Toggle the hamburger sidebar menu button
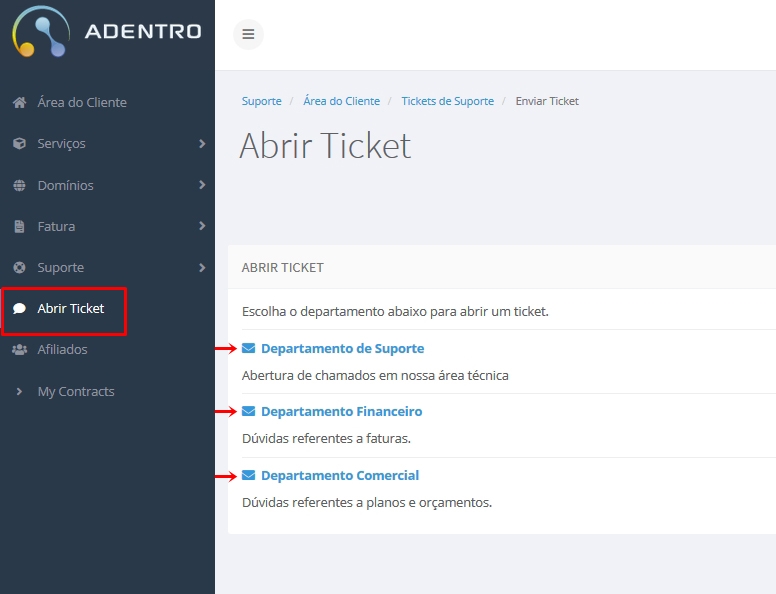The height and width of the screenshot is (594, 776). (248, 34)
